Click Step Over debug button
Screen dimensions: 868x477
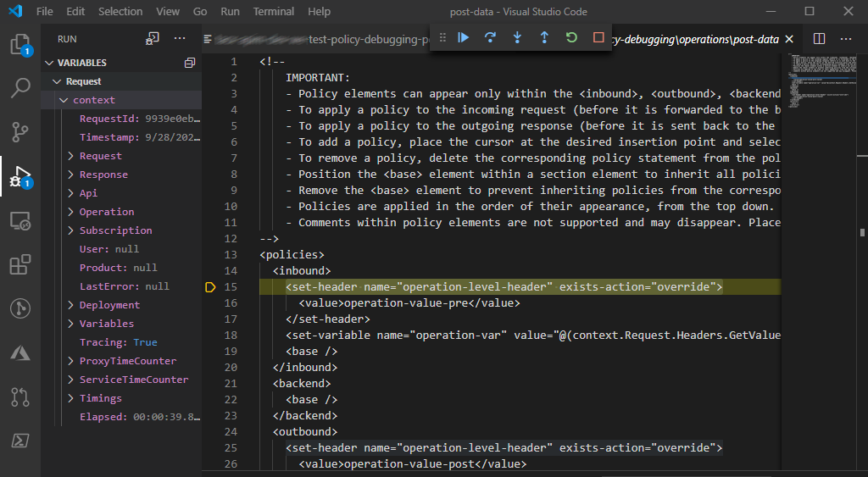[490, 38]
